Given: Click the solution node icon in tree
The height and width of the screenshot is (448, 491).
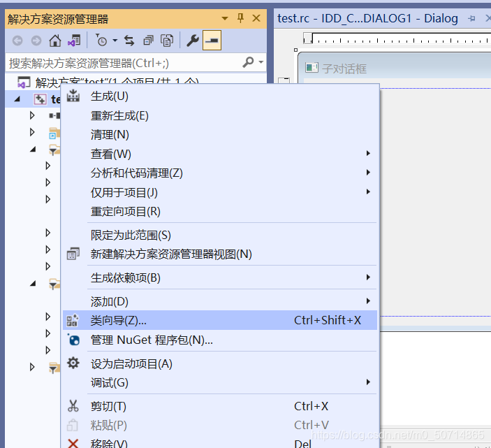Looking at the screenshot, I should click(x=24, y=82).
